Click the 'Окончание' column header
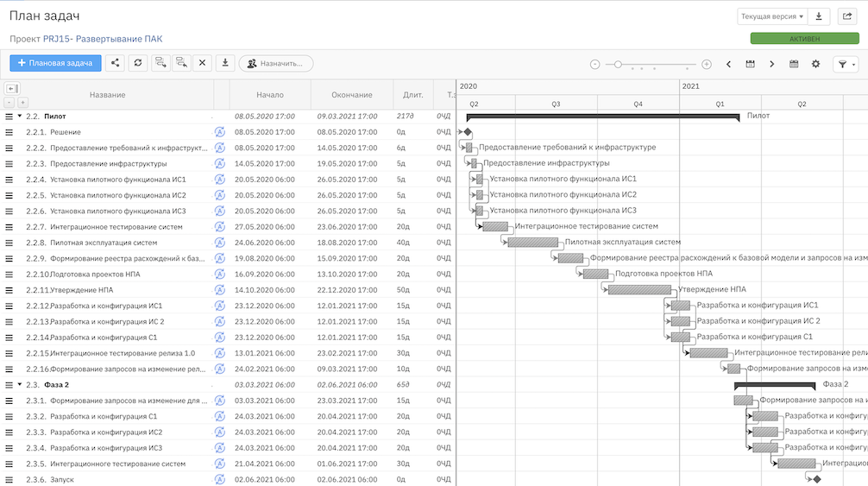Viewport: 868px width, 486px height. coord(351,95)
